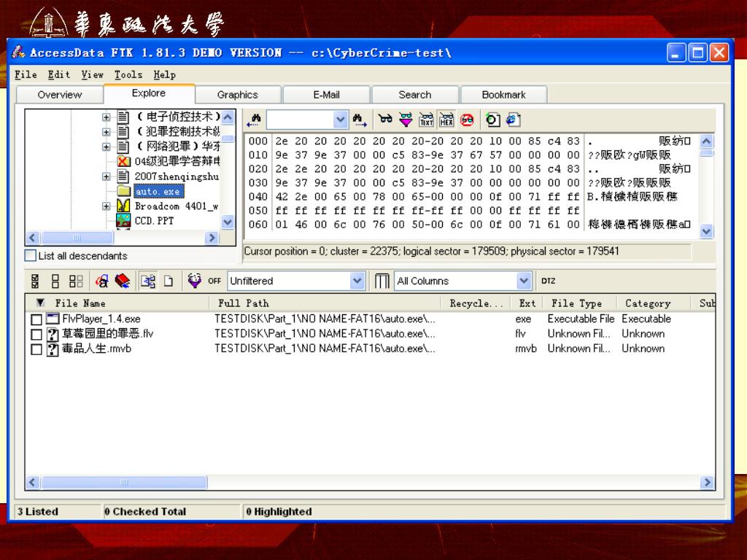Check the List all descendants box

click(x=31, y=256)
